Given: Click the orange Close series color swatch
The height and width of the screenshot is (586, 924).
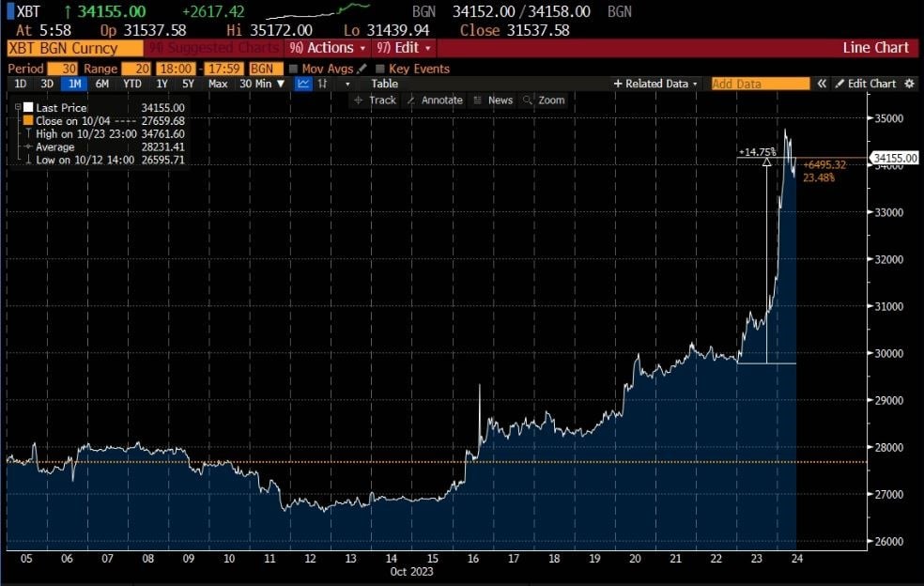Looking at the screenshot, I should 28,121.
